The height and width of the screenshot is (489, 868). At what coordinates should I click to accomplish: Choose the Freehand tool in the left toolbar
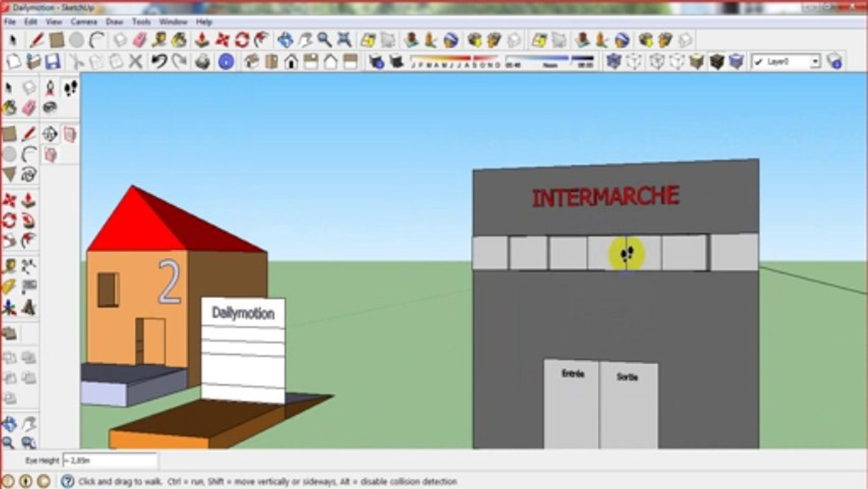pos(29,175)
